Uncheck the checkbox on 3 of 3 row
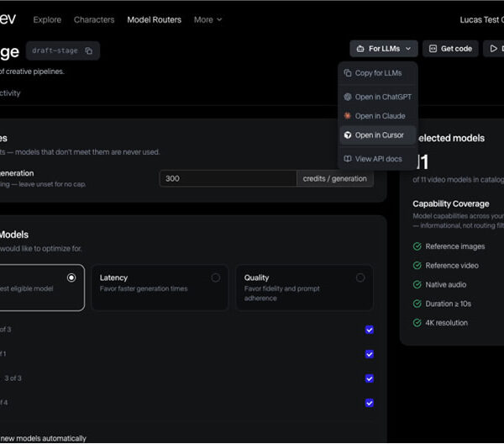The height and width of the screenshot is (444, 504). click(x=370, y=378)
